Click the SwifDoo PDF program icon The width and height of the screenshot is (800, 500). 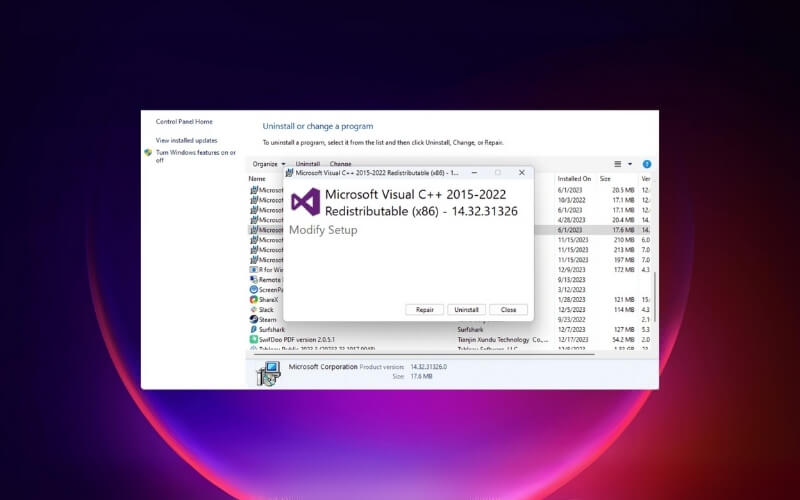click(x=254, y=339)
